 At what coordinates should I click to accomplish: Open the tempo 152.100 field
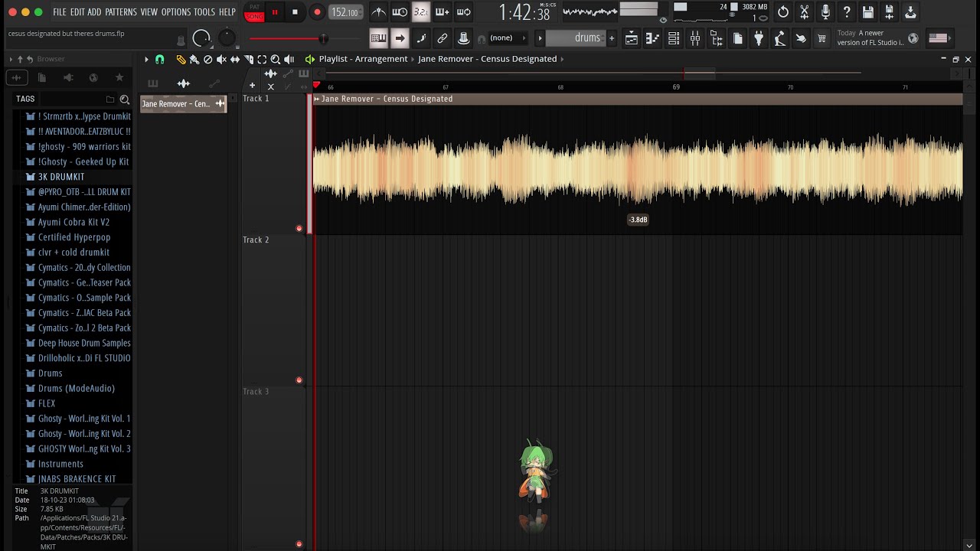point(345,12)
